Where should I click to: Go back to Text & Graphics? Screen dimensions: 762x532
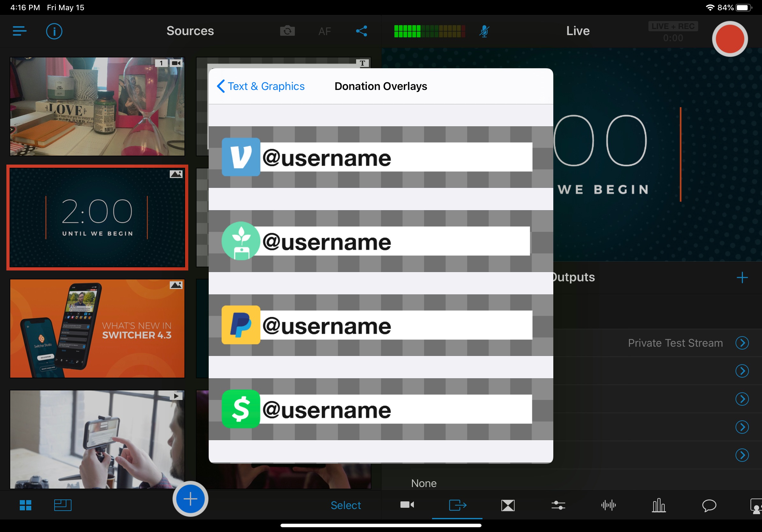point(261,86)
